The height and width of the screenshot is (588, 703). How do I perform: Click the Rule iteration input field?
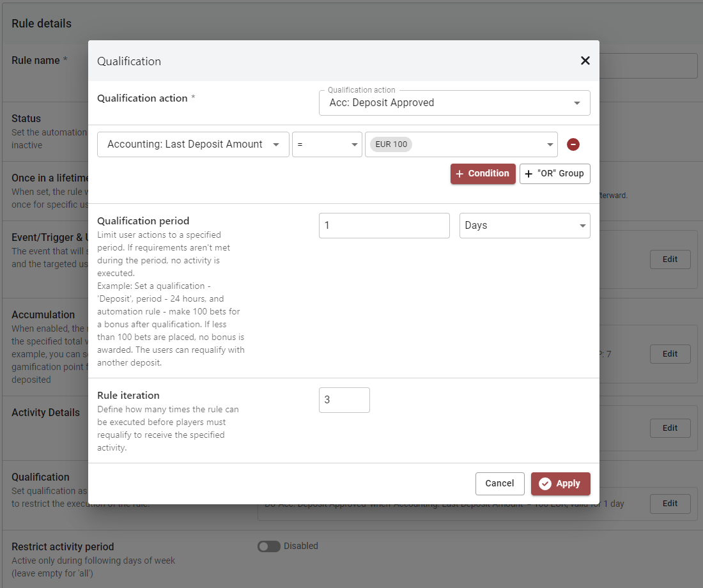[344, 400]
